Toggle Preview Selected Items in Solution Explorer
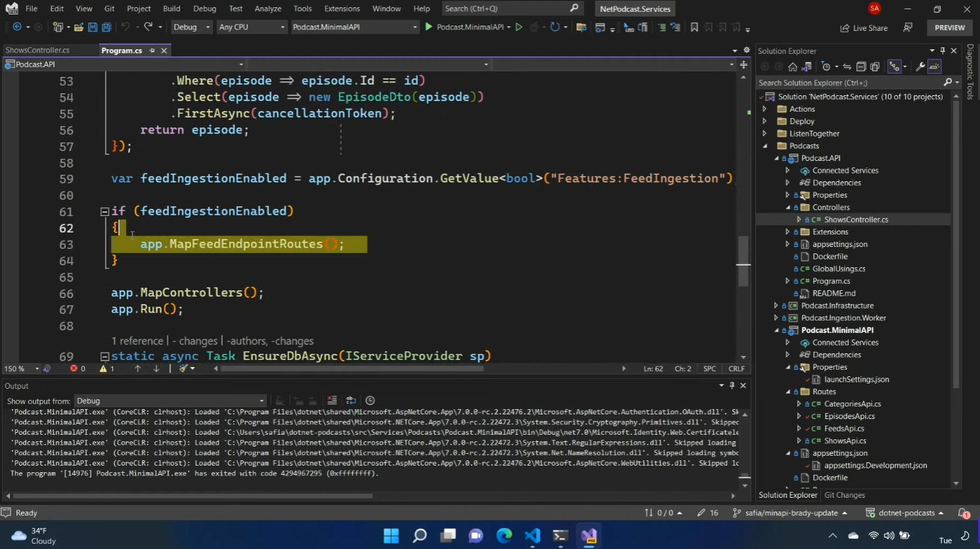Image resolution: width=980 pixels, height=549 pixels. pos(935,66)
